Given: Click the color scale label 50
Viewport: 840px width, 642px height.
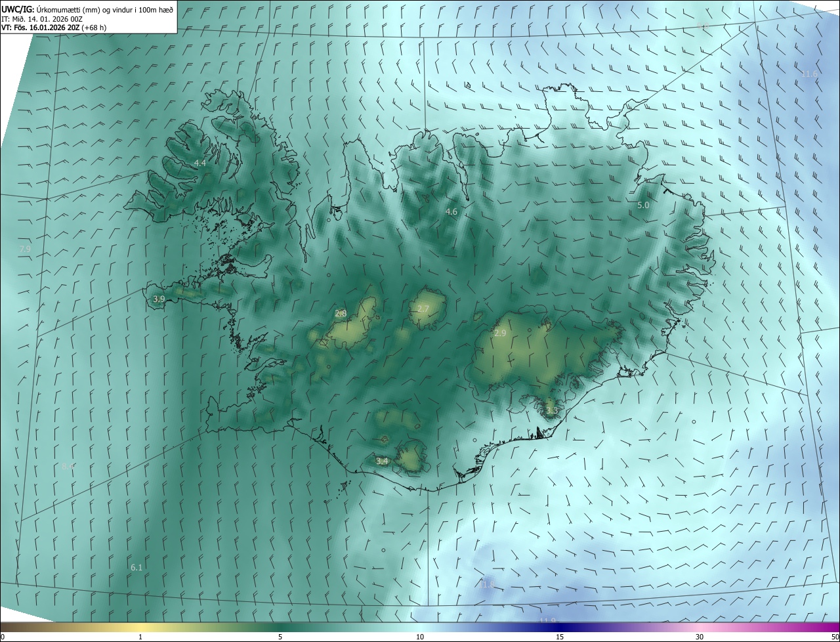Looking at the screenshot, I should click(x=834, y=637).
